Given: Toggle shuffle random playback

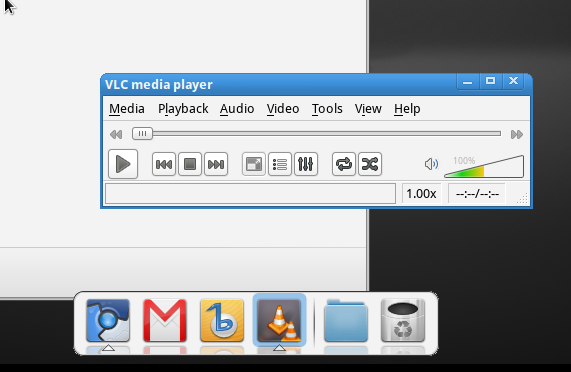Looking at the screenshot, I should click(370, 164).
